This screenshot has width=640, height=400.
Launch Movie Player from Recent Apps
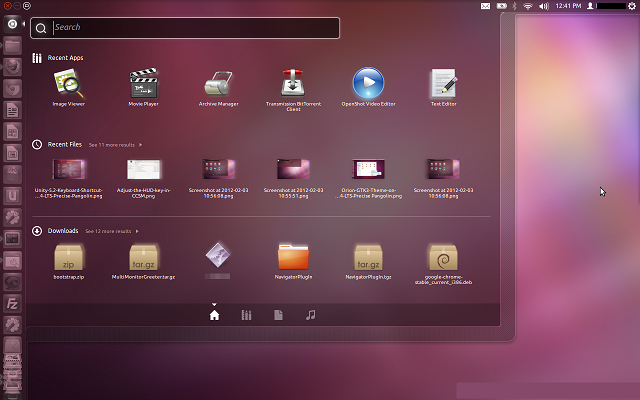[x=144, y=84]
